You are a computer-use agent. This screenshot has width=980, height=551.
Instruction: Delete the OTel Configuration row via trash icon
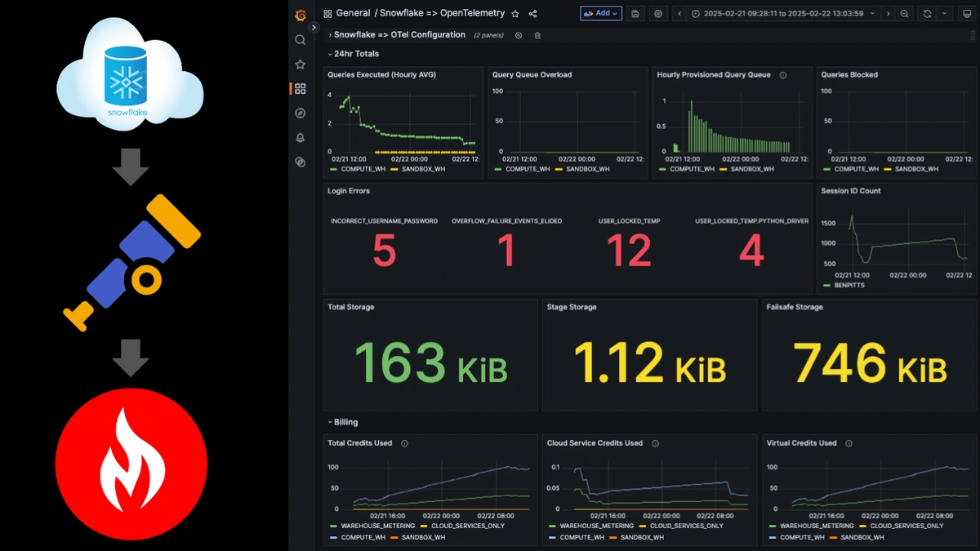537,35
